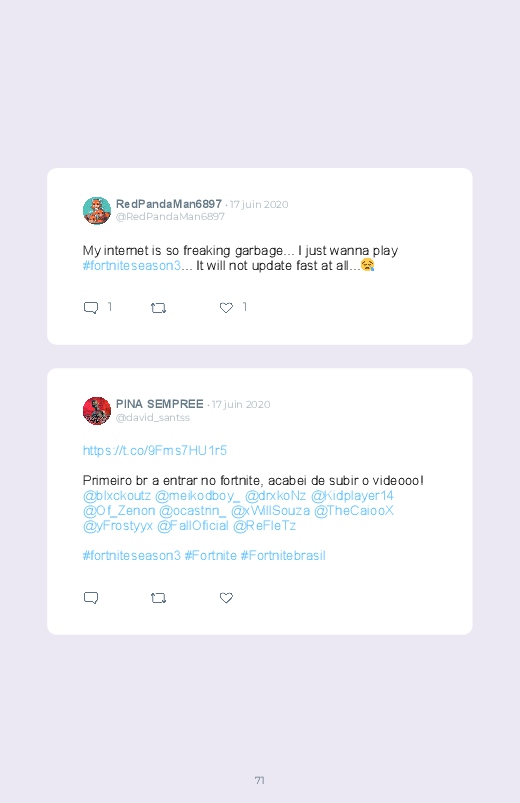
Task: Open the #Fortnitebrasil hashtag
Action: point(283,555)
